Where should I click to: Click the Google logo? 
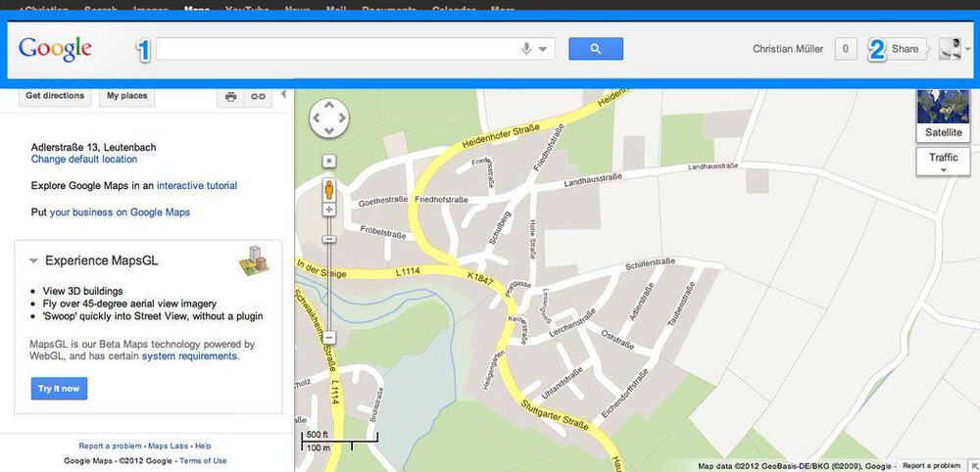coord(55,49)
